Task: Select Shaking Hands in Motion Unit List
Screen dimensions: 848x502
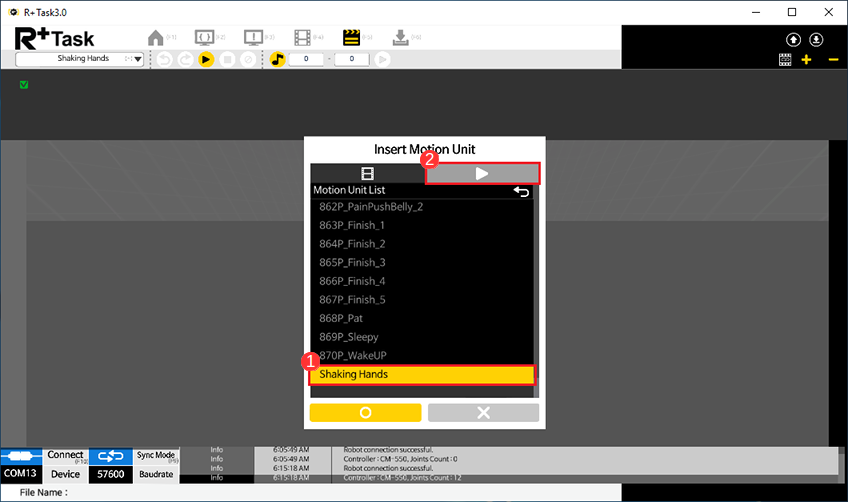Action: (x=421, y=374)
